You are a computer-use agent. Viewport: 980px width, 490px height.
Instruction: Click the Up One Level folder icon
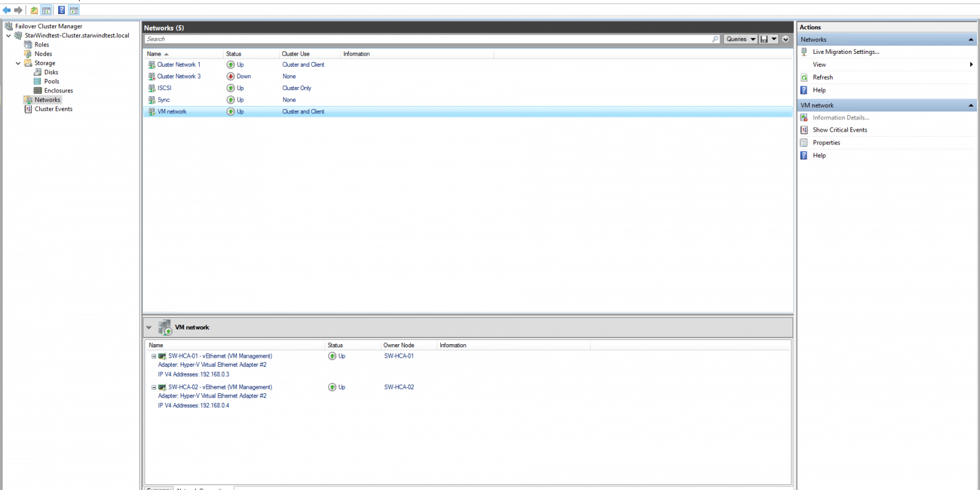(34, 10)
